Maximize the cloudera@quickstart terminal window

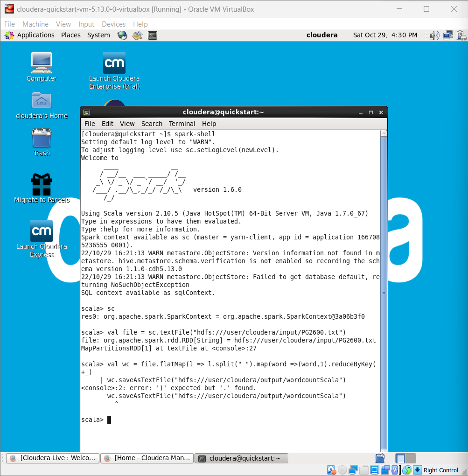371,112
